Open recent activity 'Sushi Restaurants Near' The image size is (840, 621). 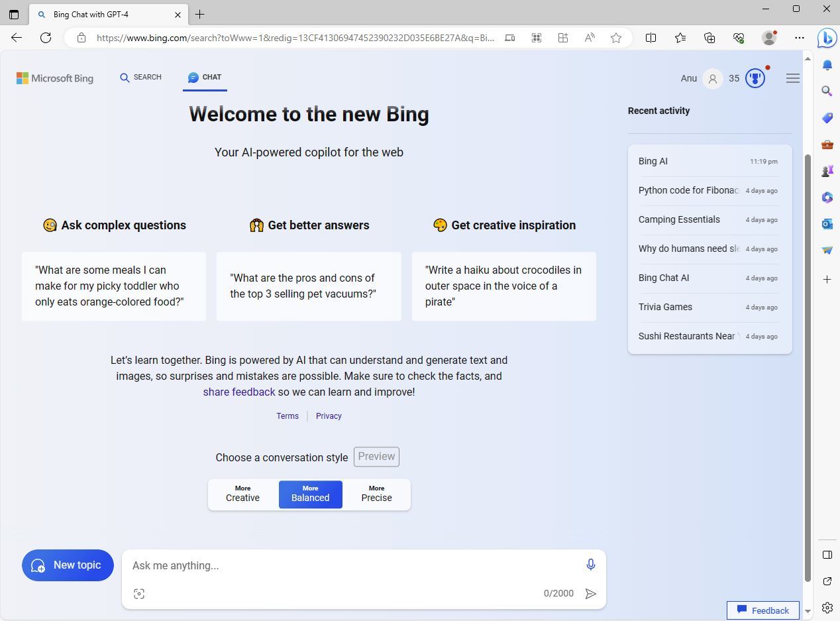(x=708, y=336)
